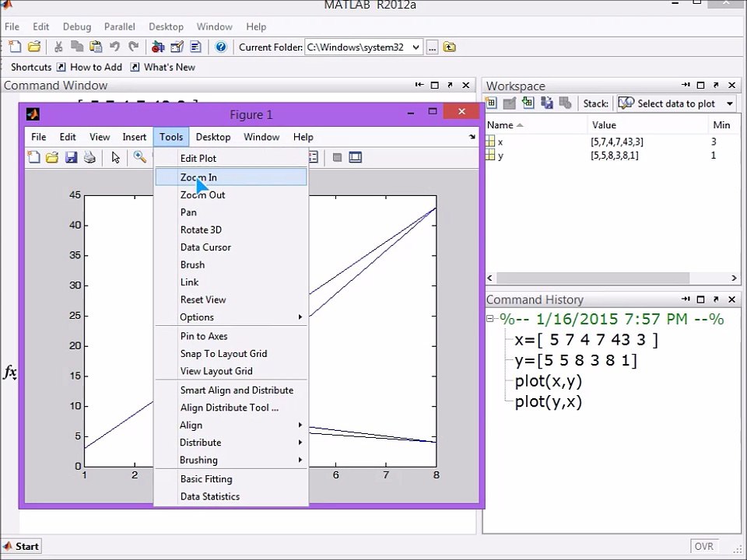Screen dimensions: 747x560
Task: Click the blue Help question mark icon
Action: (x=220, y=47)
